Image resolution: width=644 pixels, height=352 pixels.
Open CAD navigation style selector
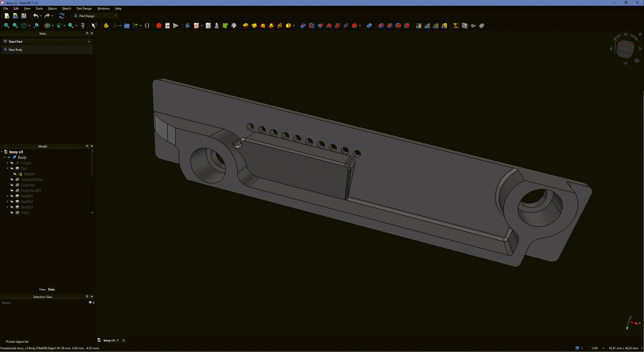point(597,348)
